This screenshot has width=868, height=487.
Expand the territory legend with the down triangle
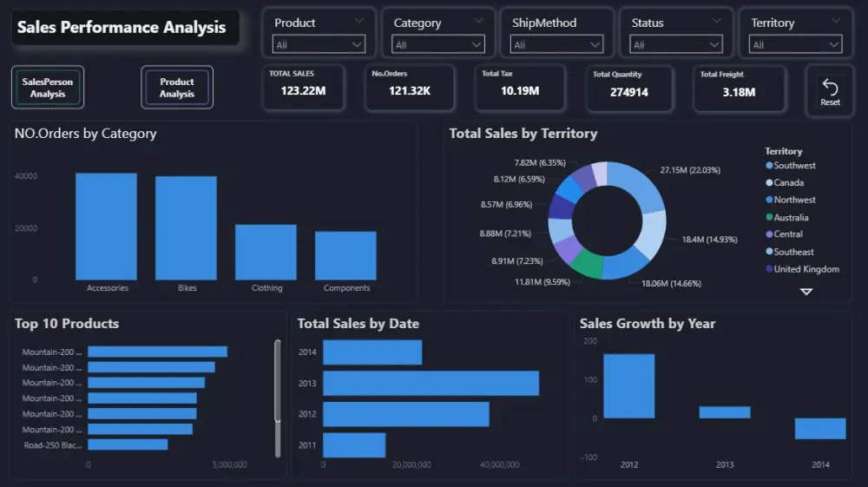click(x=806, y=292)
